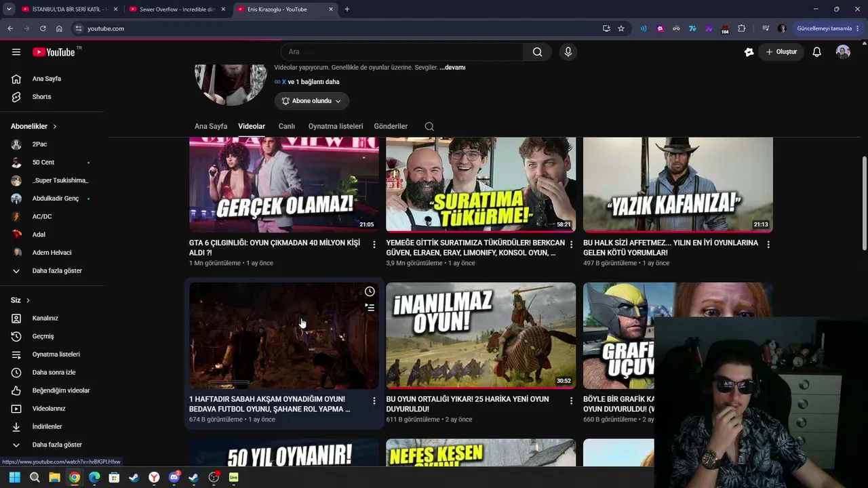Search within the channel using magnifier icon

point(429,127)
